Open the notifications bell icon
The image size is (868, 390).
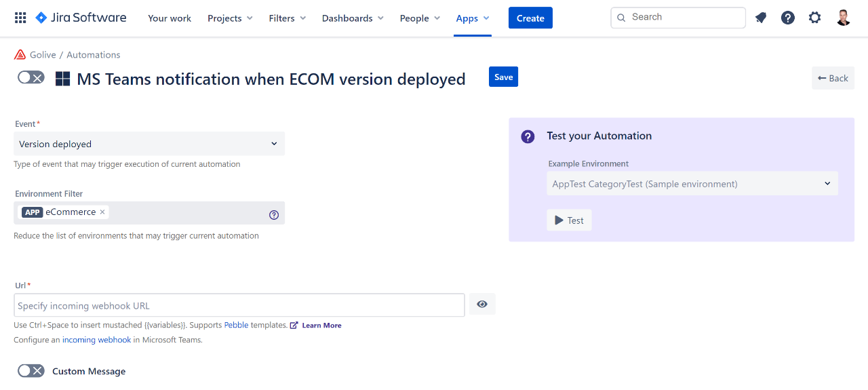[x=761, y=18]
